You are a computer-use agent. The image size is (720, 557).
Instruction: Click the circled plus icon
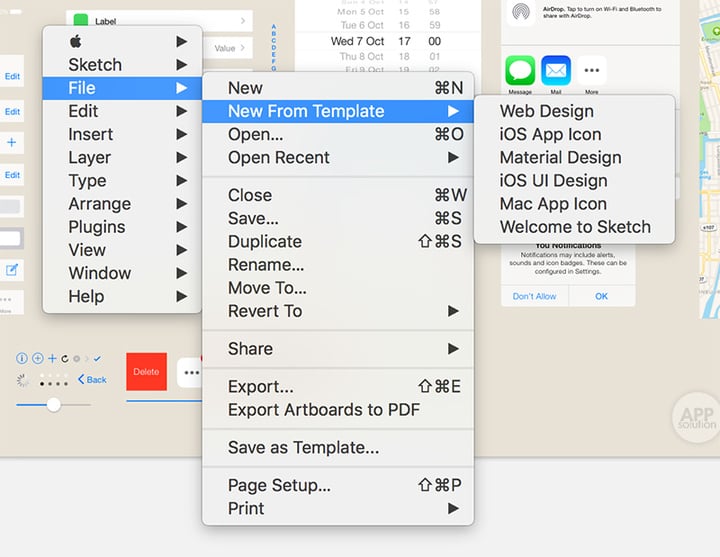[38, 358]
